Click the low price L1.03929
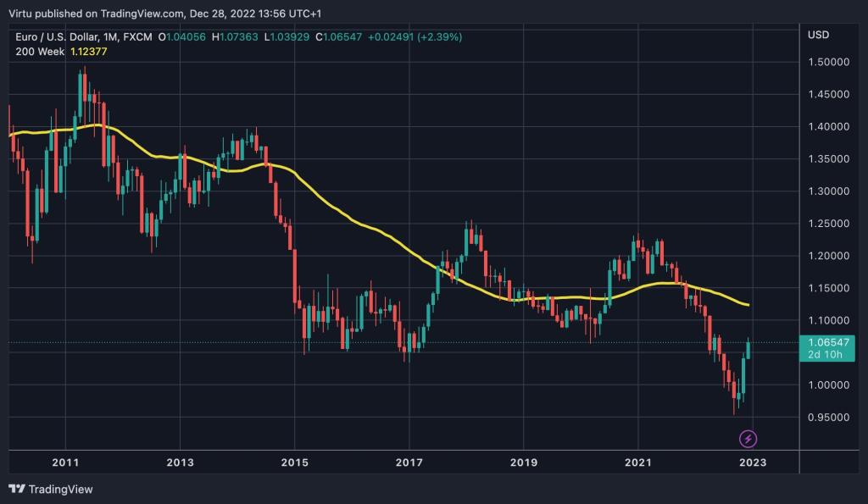 coord(287,37)
